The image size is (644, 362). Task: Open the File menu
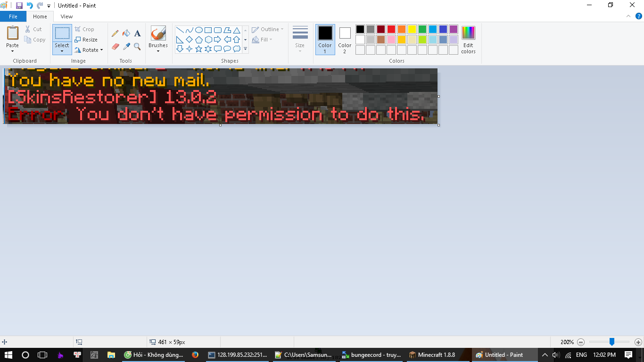(x=13, y=16)
